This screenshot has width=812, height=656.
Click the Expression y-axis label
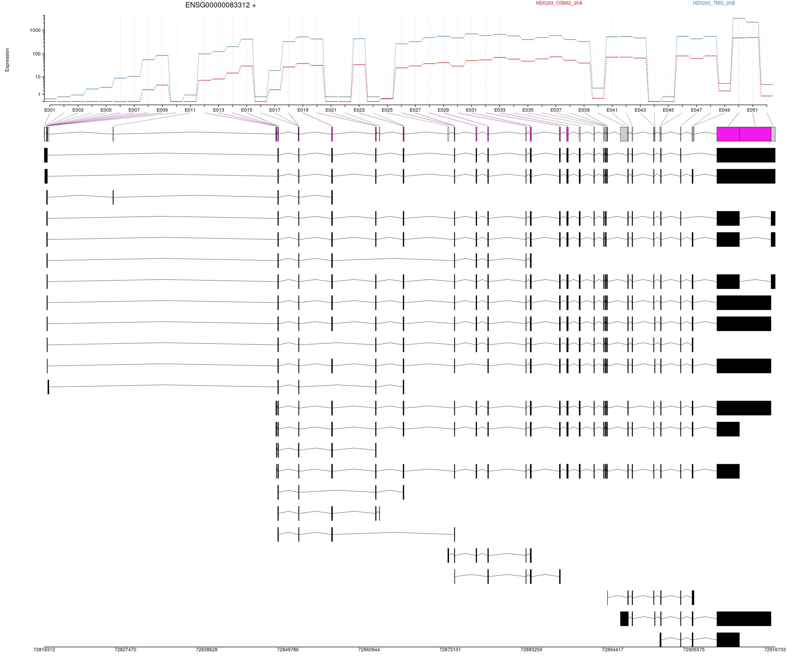click(x=7, y=60)
